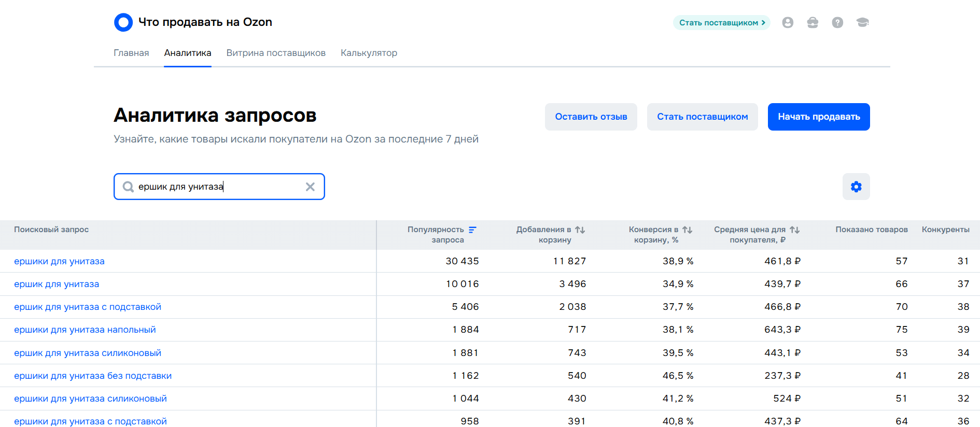The height and width of the screenshot is (427, 980).
Task: Select the Аналитика tab
Action: (x=188, y=53)
